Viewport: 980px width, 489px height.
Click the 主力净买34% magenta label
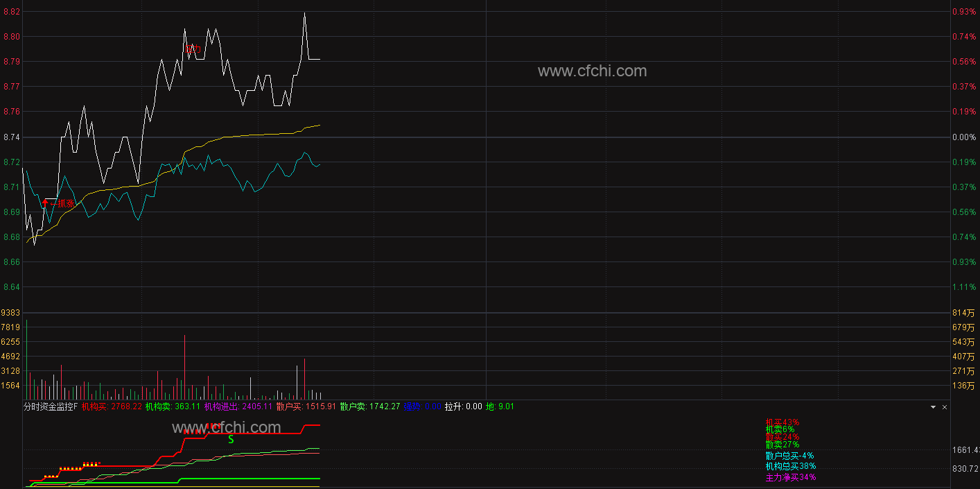click(791, 477)
